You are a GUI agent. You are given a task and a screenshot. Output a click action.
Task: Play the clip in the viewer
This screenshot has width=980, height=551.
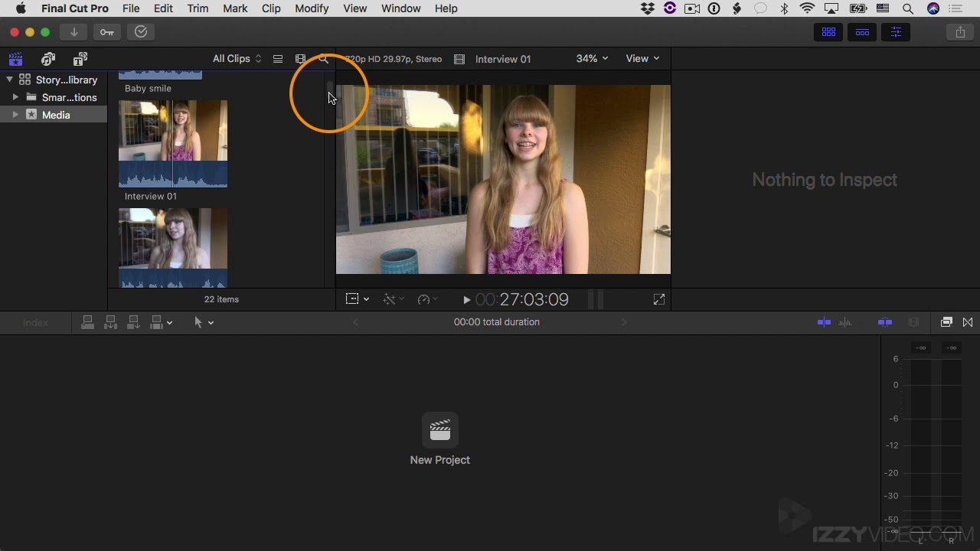click(x=466, y=300)
